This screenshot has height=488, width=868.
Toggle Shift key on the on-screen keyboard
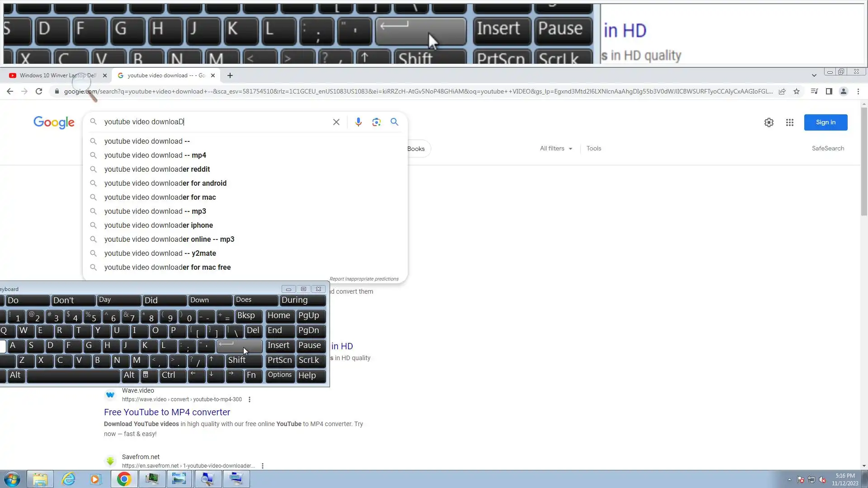click(244, 361)
